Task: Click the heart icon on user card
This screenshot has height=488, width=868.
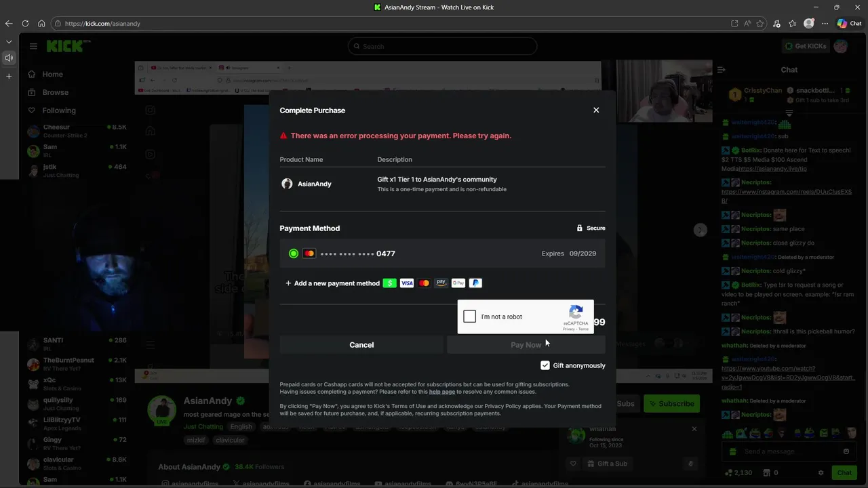Action: pos(573,464)
